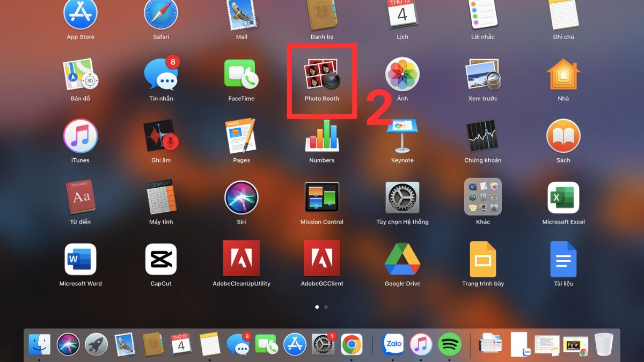Open System Preferences gear in the Dock
This screenshot has width=644, height=362.
click(324, 344)
